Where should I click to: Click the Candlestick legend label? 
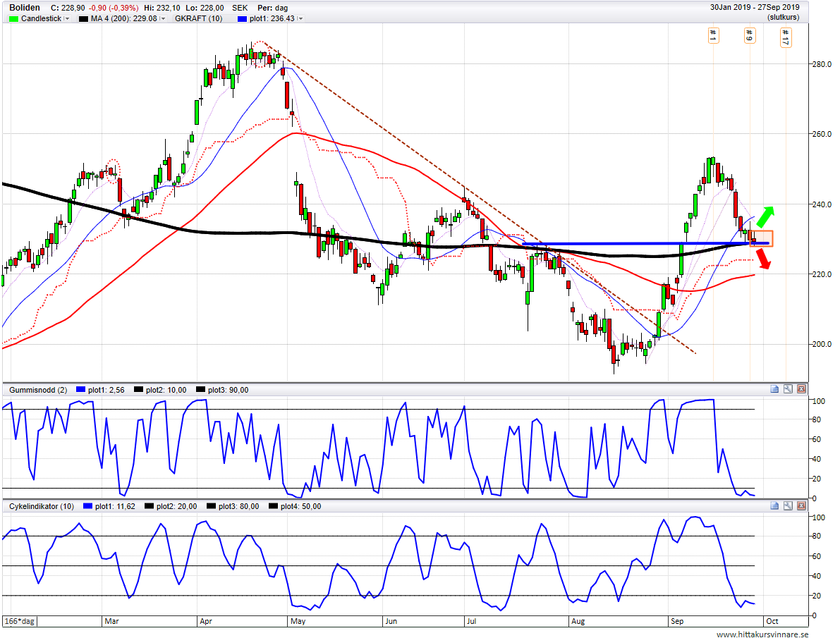pyautogui.click(x=41, y=19)
